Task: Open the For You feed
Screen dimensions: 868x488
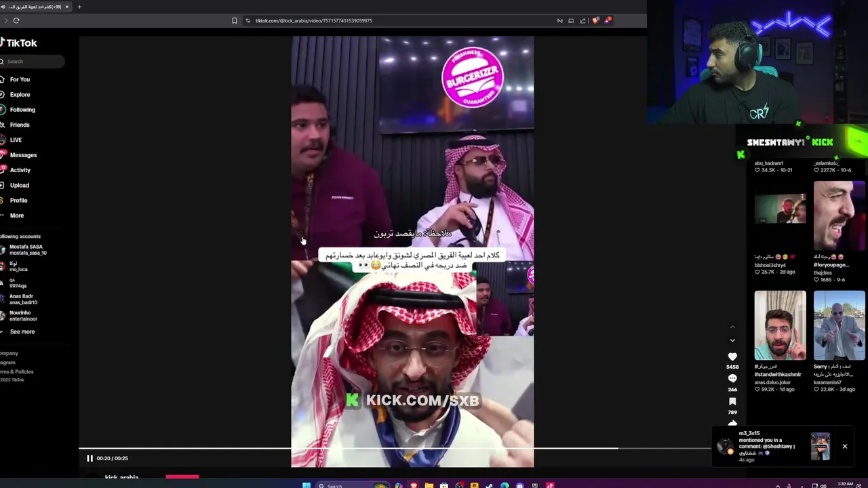Action: [16, 79]
